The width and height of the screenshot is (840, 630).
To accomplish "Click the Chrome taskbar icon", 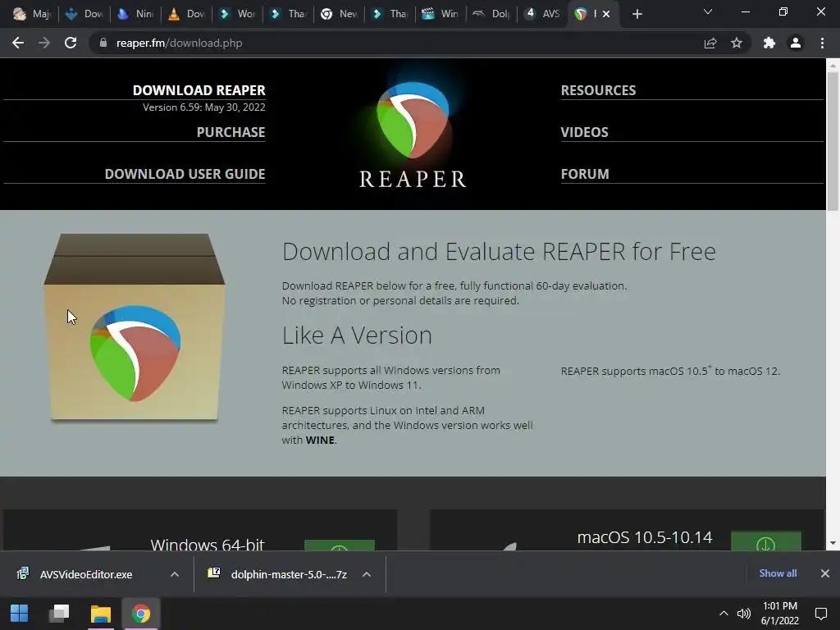I will pos(141,614).
